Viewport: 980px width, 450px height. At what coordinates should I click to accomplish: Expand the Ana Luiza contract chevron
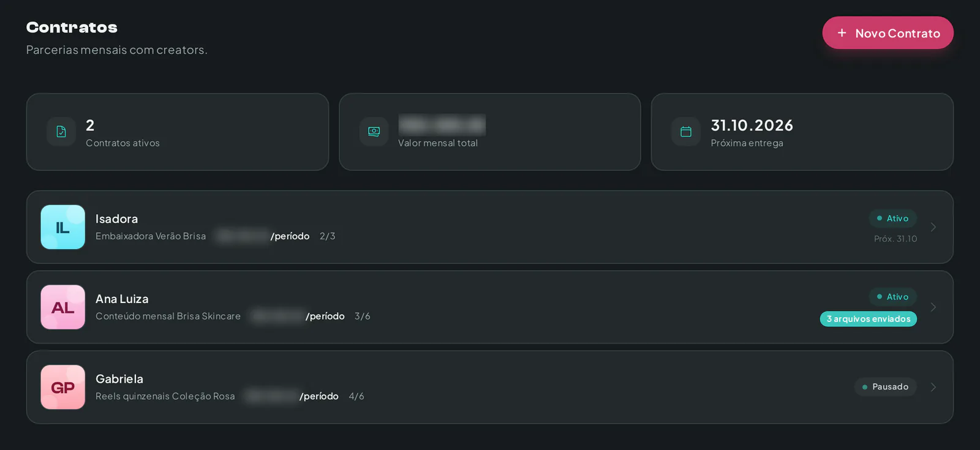[933, 307]
